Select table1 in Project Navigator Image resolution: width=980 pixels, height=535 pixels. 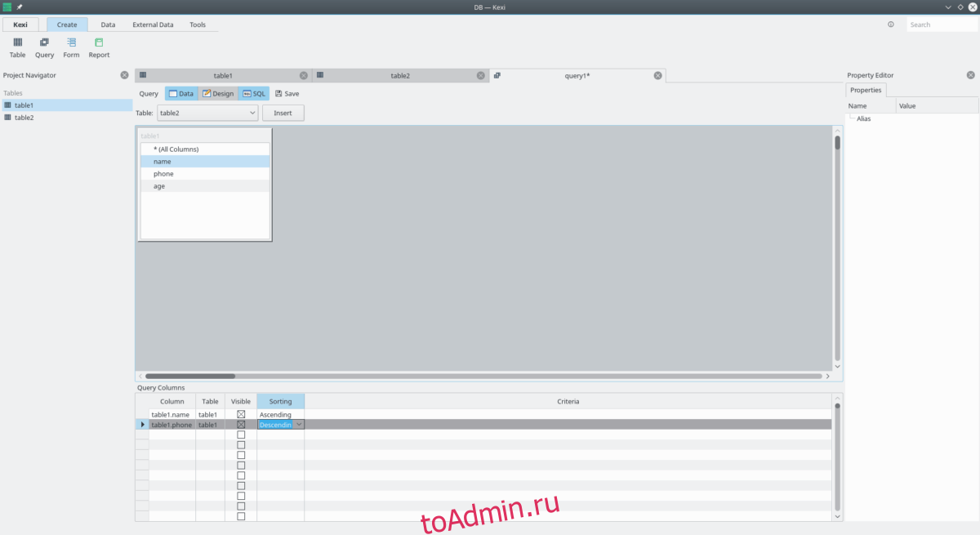(67, 105)
